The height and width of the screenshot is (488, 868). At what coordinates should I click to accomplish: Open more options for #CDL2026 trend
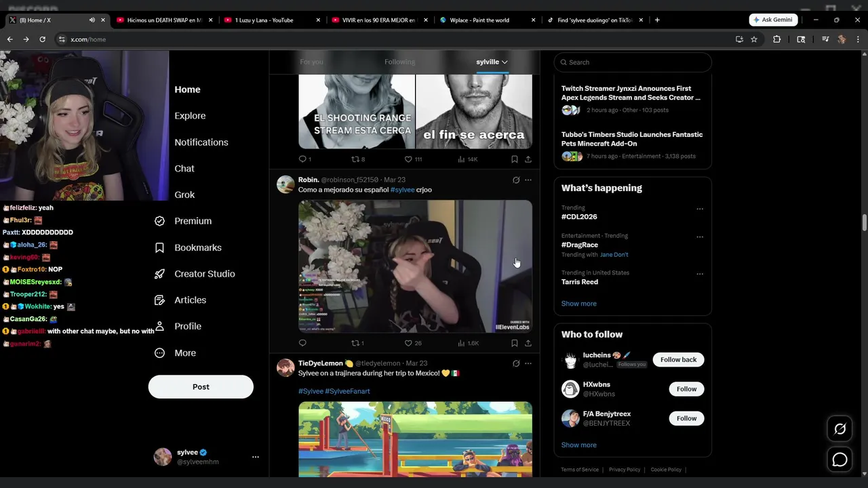coord(700,209)
